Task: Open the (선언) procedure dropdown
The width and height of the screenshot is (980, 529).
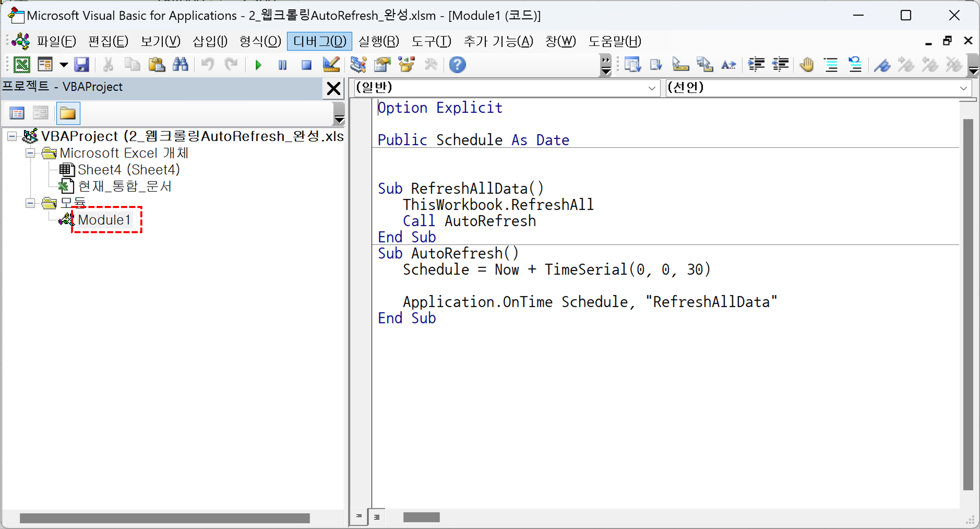Action: (x=963, y=88)
